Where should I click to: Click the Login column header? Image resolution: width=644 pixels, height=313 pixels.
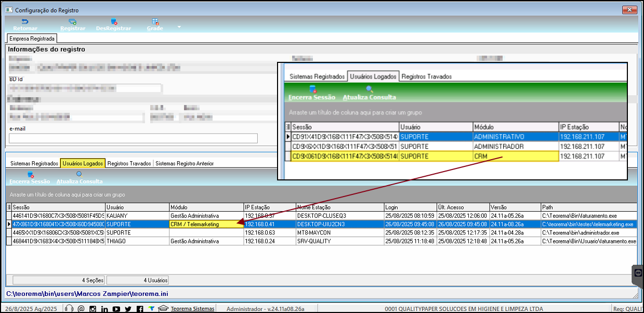pos(411,207)
